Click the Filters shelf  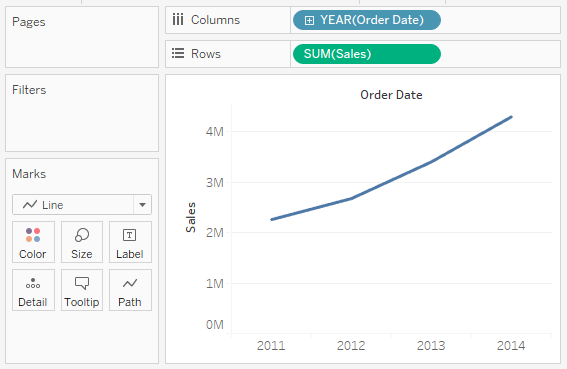82,113
